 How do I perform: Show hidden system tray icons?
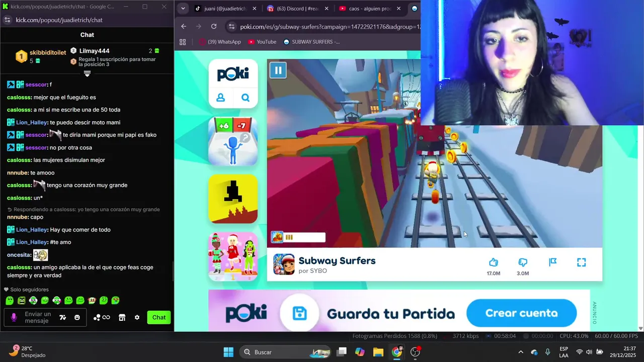[x=521, y=352]
